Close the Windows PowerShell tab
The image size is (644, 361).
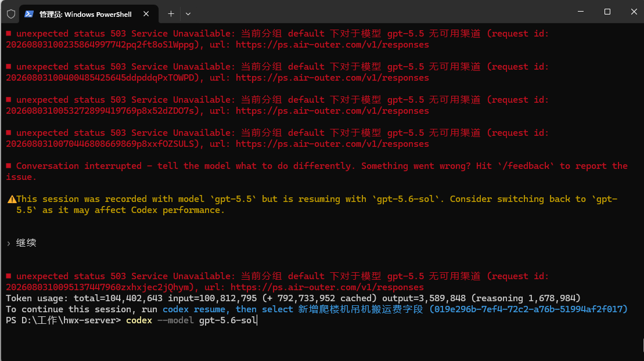pos(146,14)
